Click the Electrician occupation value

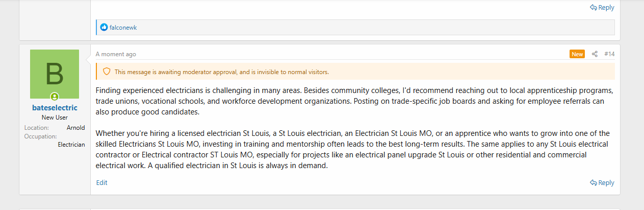click(71, 145)
